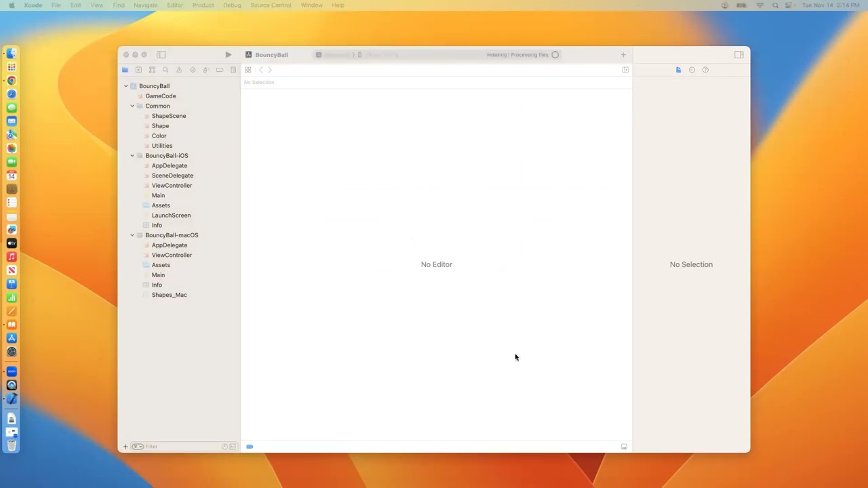
Task: Open the Symbol navigator icon
Action: tap(152, 70)
